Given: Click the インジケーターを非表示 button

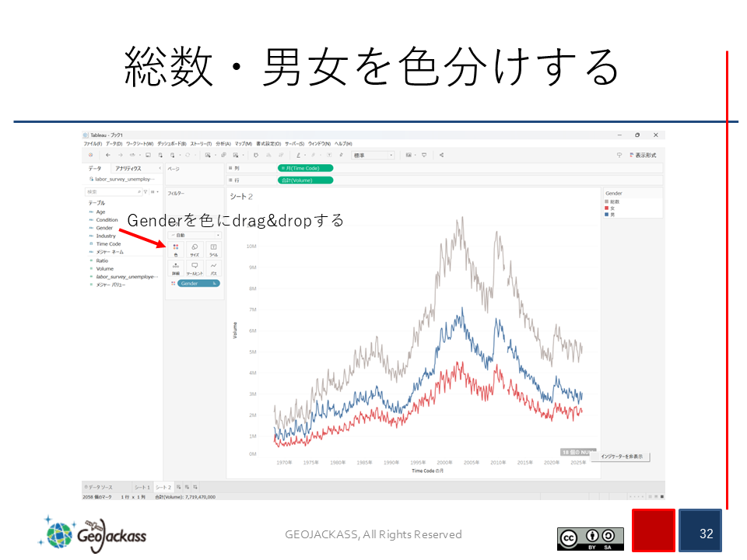Looking at the screenshot, I should [x=622, y=457].
